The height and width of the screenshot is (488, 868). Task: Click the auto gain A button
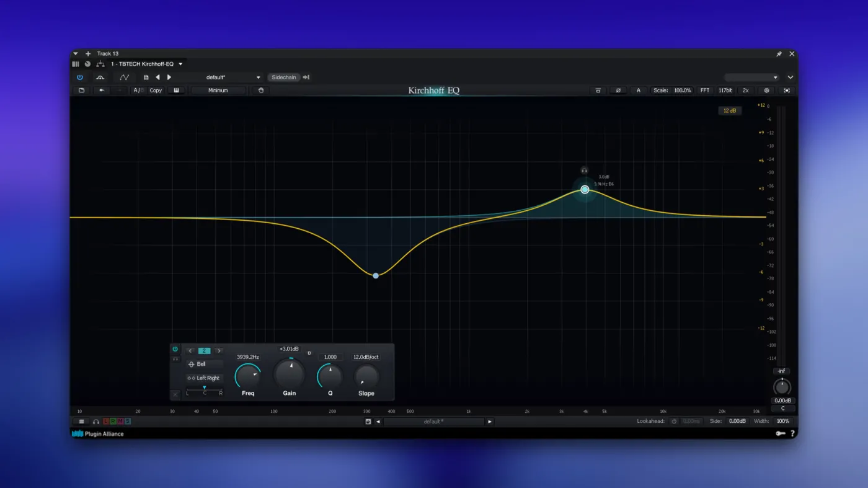pyautogui.click(x=639, y=91)
